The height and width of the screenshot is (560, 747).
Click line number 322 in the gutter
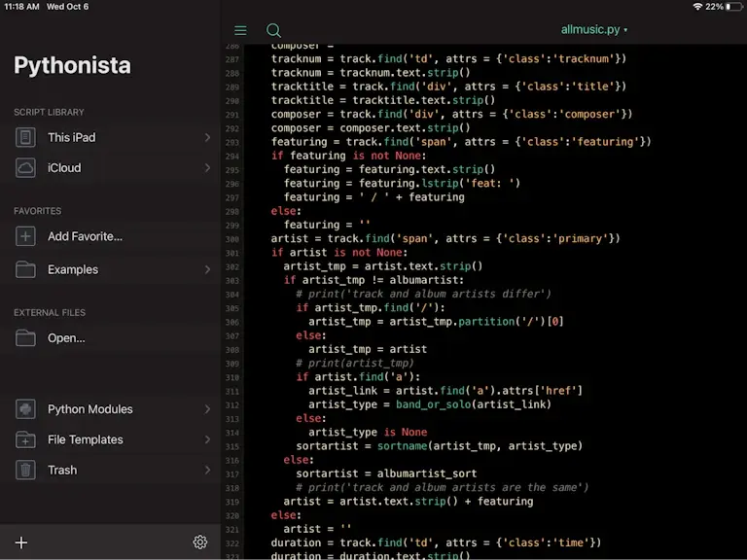pos(232,543)
